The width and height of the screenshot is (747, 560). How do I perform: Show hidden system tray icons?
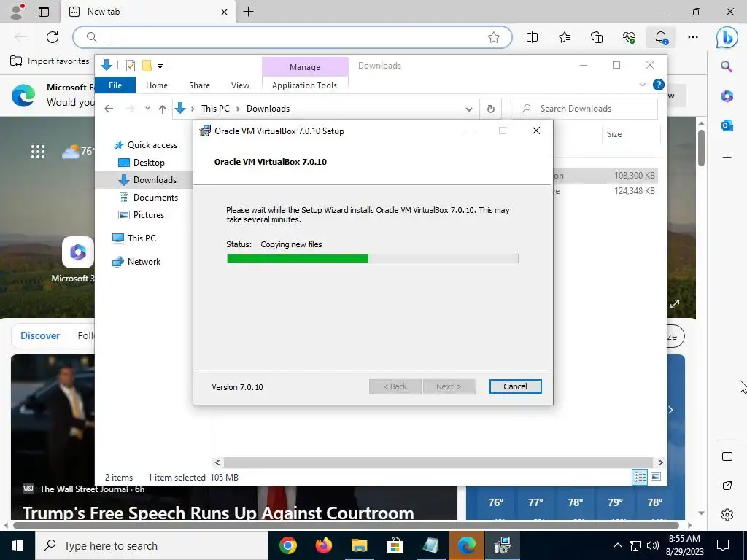tap(617, 545)
